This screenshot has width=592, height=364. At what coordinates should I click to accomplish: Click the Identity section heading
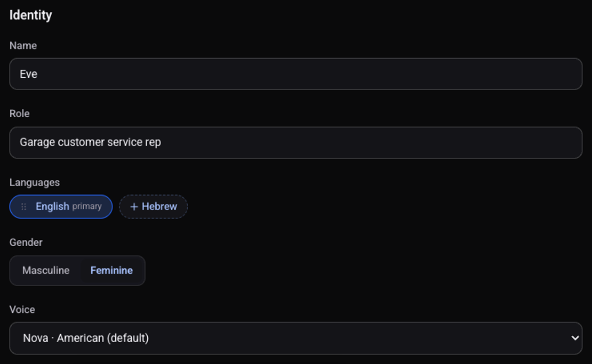click(x=30, y=15)
